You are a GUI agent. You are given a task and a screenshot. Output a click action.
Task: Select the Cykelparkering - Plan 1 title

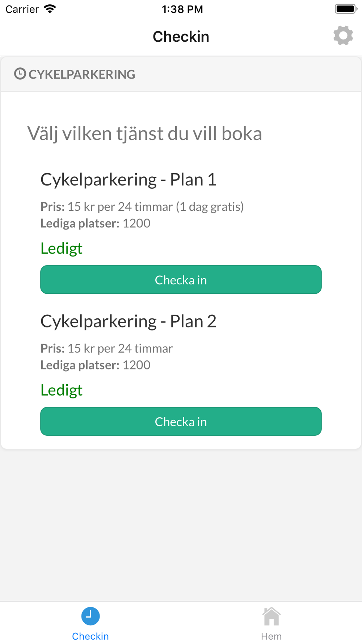tap(129, 180)
